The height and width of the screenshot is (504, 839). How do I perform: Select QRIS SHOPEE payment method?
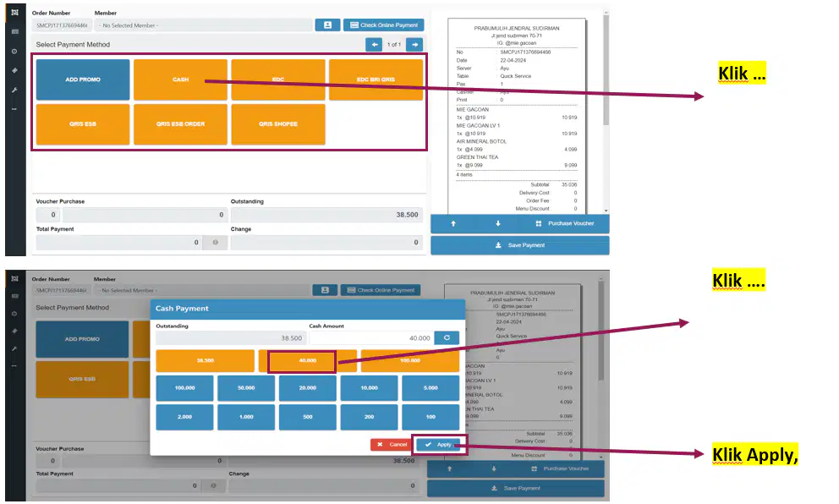[278, 124]
